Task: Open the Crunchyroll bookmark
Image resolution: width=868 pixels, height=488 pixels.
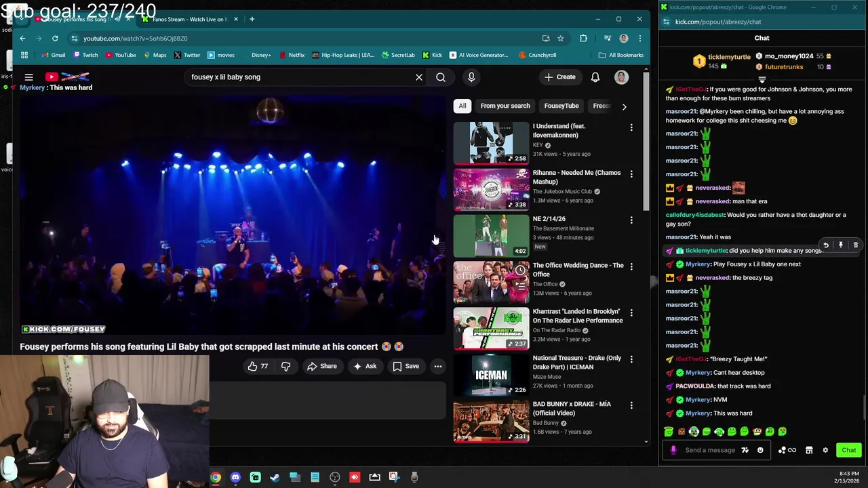Action: (537, 55)
